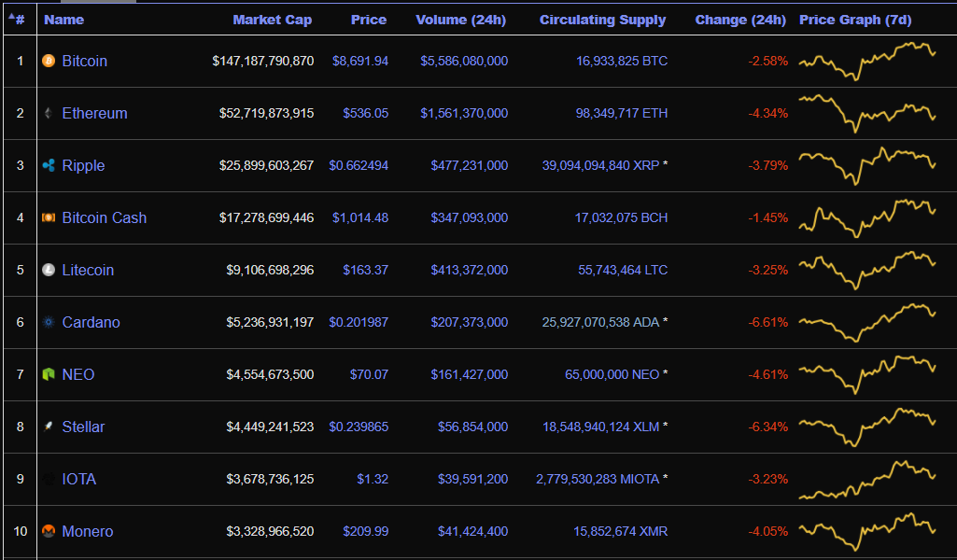Sort the table by Change (24h) header
Image resolution: width=957 pixels, height=560 pixels.
740,20
